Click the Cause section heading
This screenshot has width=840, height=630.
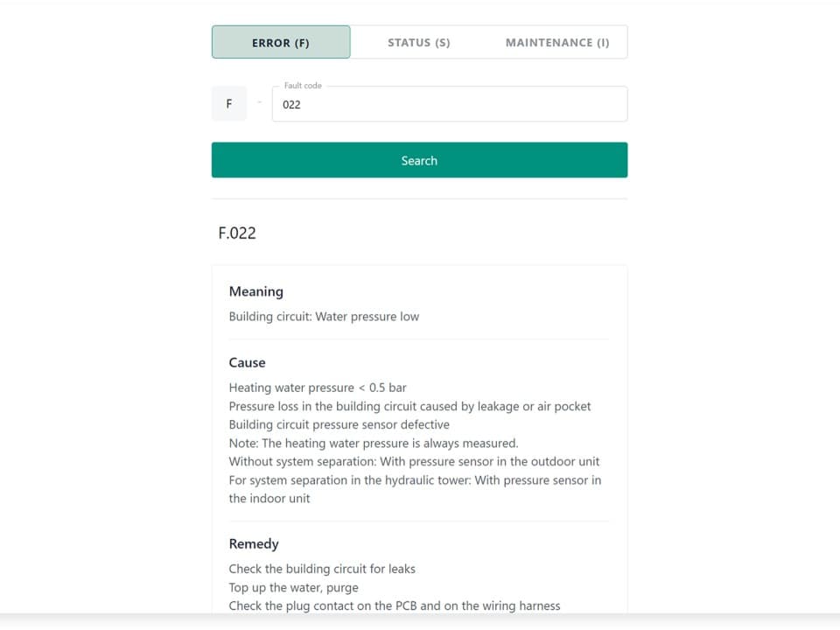click(248, 362)
